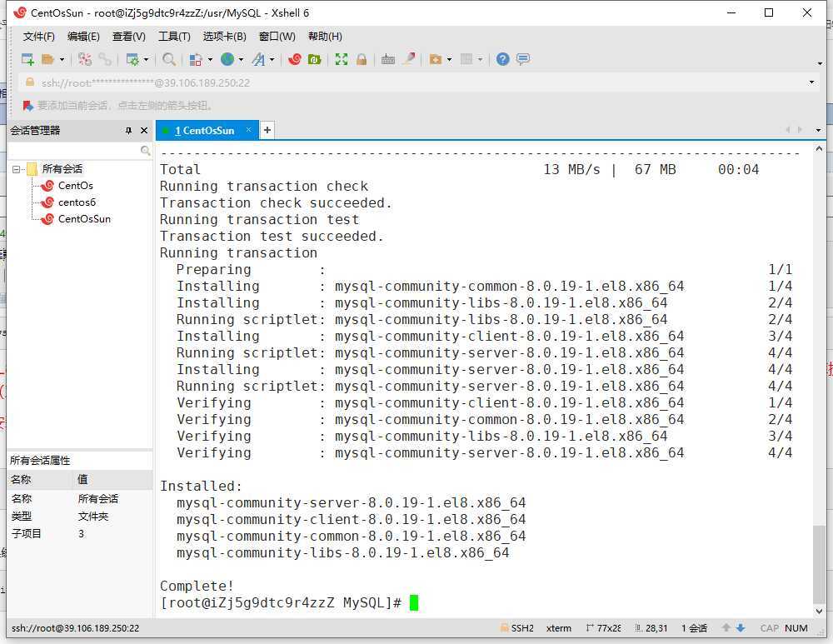Open the 编辑(E) menu
833x644 pixels.
pos(83,37)
